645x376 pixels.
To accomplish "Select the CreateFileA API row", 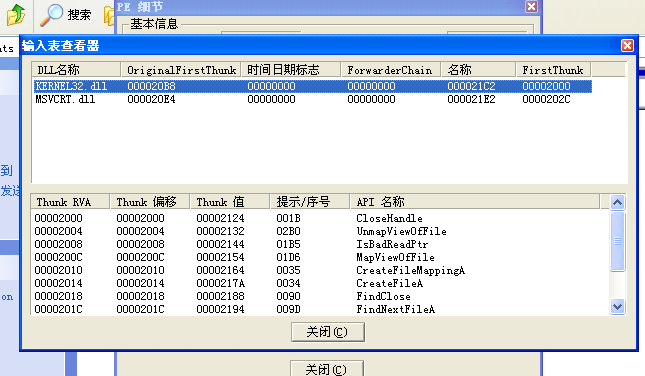I will pos(316,283).
